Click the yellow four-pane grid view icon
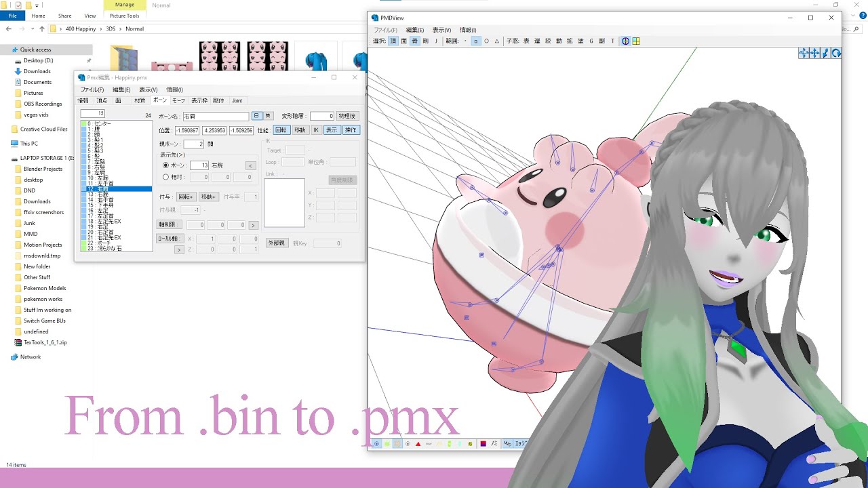868x488 pixels. (x=636, y=41)
